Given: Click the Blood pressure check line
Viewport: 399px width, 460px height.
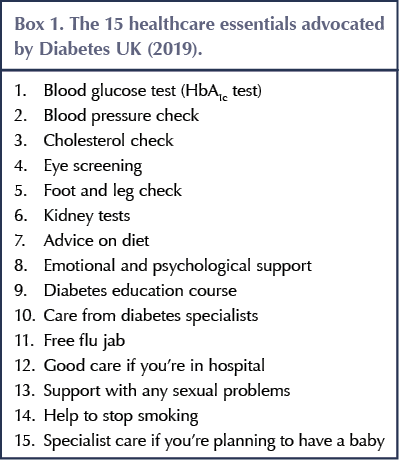Looking at the screenshot, I should (x=121, y=116).
